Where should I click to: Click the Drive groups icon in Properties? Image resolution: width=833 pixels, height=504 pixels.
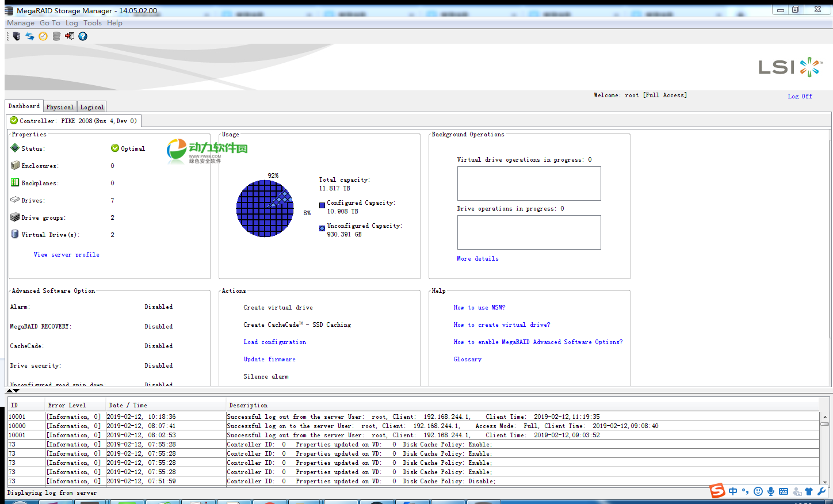coord(15,217)
